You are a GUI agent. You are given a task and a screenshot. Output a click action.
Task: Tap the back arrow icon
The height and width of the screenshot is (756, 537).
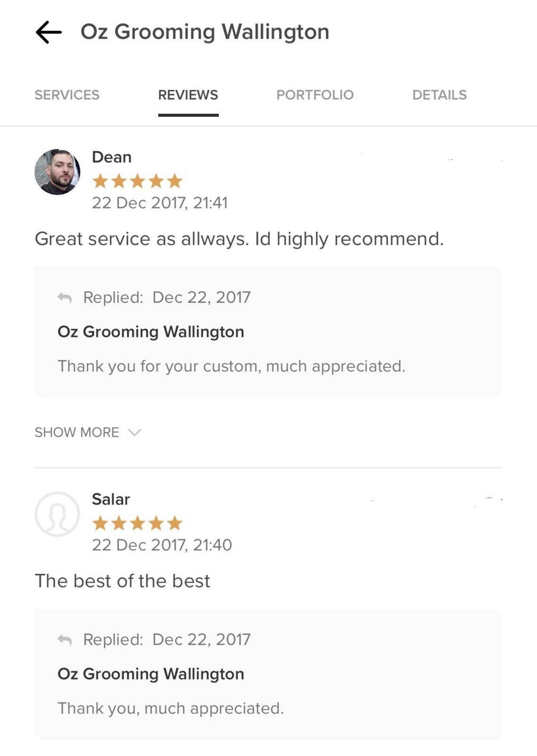click(x=49, y=32)
